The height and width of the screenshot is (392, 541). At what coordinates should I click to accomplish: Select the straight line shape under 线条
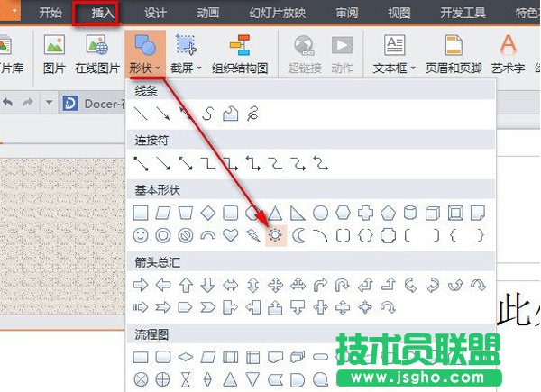[x=141, y=114]
